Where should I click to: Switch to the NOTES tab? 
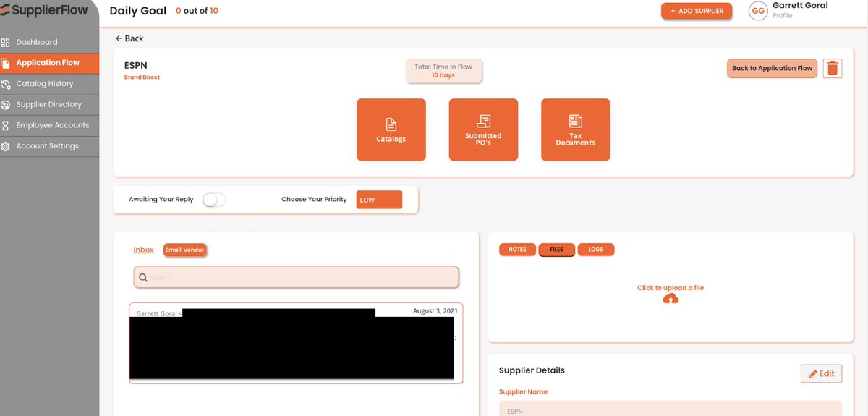click(x=517, y=250)
